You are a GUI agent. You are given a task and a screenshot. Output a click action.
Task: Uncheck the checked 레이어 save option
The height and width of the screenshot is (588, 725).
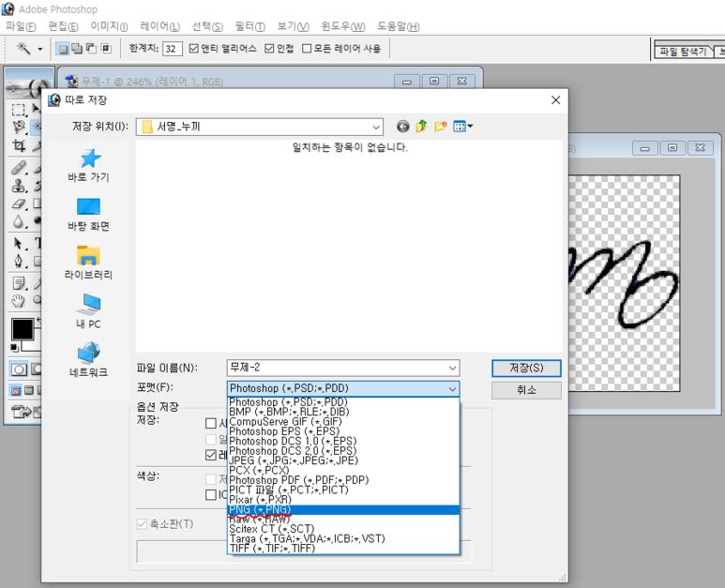pos(210,456)
